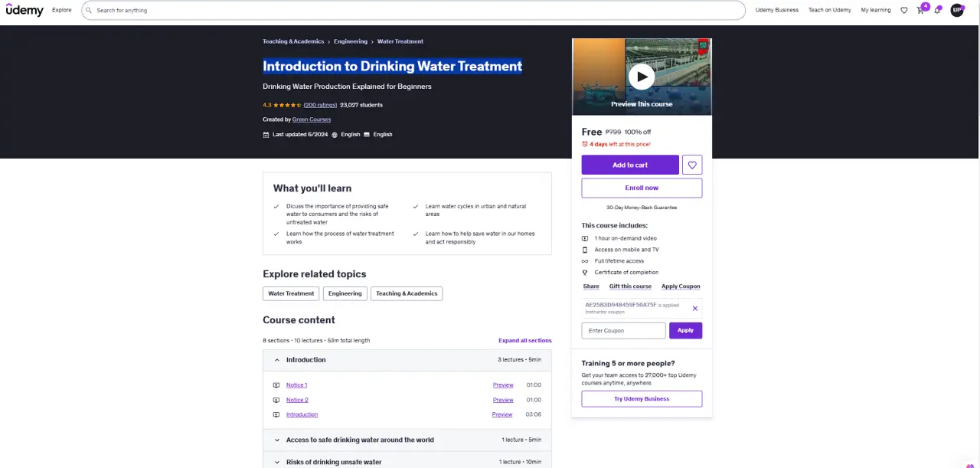Viewport: 980px width, 468px height.
Task: Collapse the Introduction section
Action: pos(407,360)
